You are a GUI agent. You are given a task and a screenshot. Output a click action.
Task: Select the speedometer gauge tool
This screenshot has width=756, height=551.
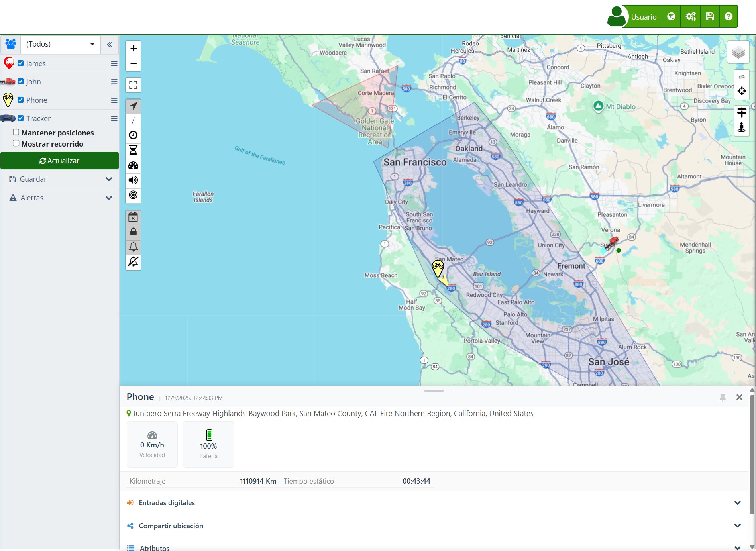coord(133,165)
